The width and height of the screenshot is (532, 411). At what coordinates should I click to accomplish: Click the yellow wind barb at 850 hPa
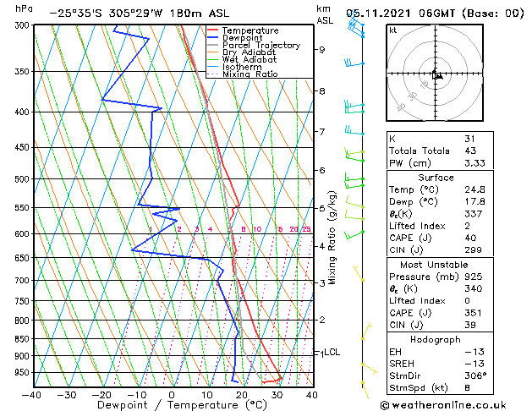366,332
